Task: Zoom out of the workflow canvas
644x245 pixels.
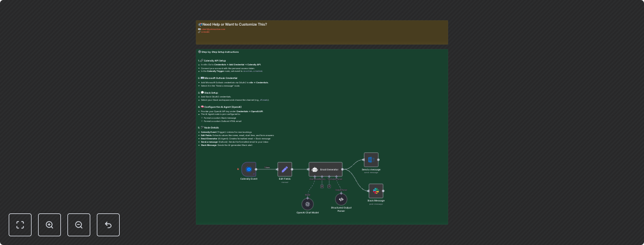Action: pos(79,225)
